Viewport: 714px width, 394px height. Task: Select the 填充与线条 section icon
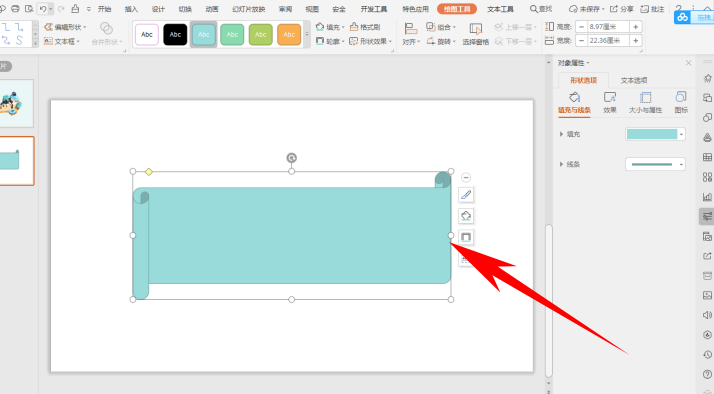tap(575, 103)
